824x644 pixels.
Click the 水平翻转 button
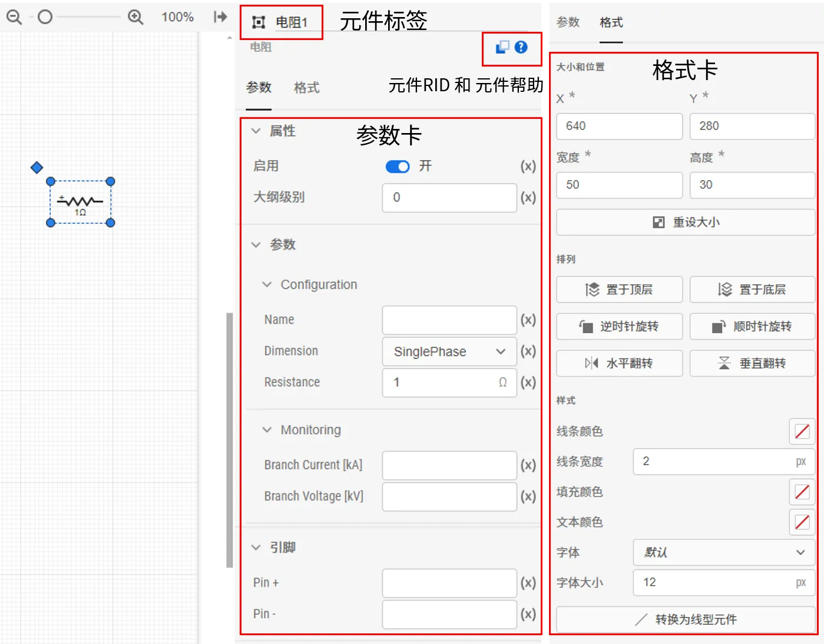click(x=620, y=364)
